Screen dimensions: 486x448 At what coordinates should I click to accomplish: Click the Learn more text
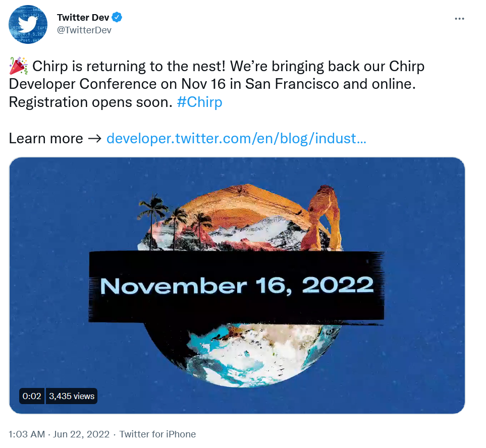[46, 138]
